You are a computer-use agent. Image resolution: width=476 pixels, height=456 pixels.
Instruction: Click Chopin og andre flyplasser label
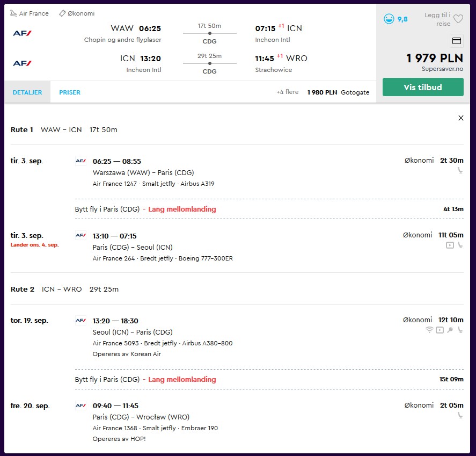123,40
